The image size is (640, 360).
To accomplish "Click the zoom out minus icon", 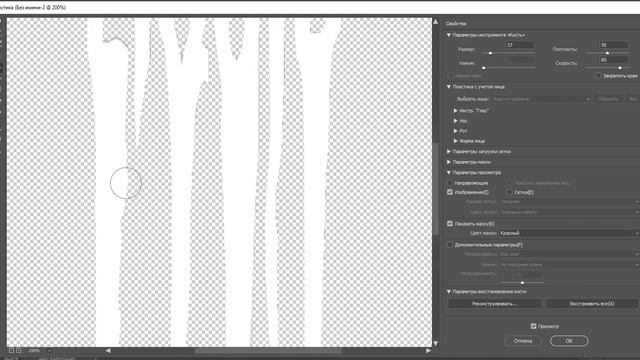I will [11, 351].
